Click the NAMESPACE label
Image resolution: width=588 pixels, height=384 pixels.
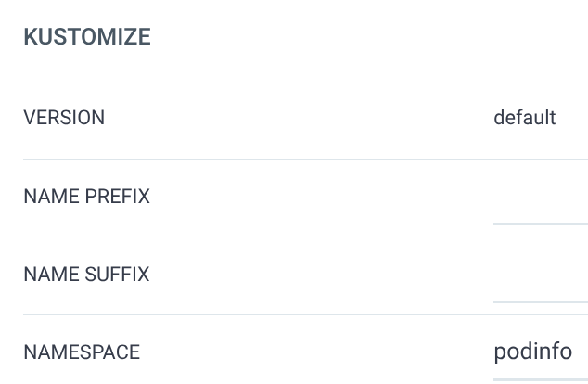pyautogui.click(x=82, y=352)
